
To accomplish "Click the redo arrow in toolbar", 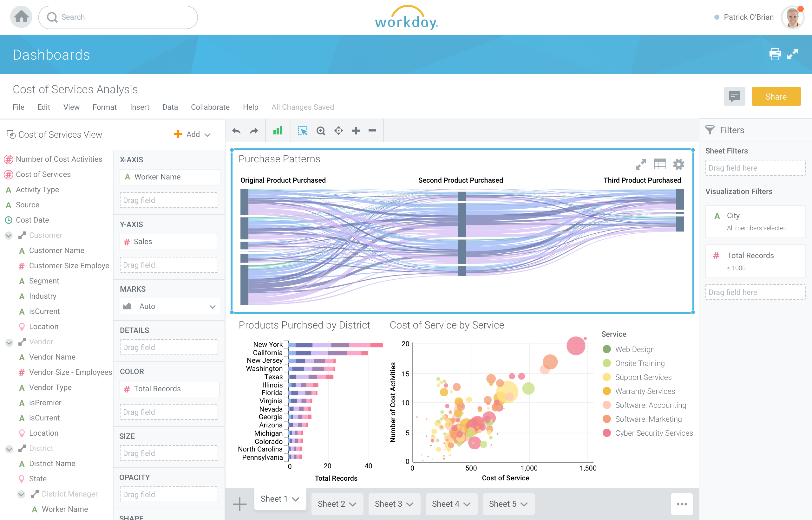I will 254,131.
